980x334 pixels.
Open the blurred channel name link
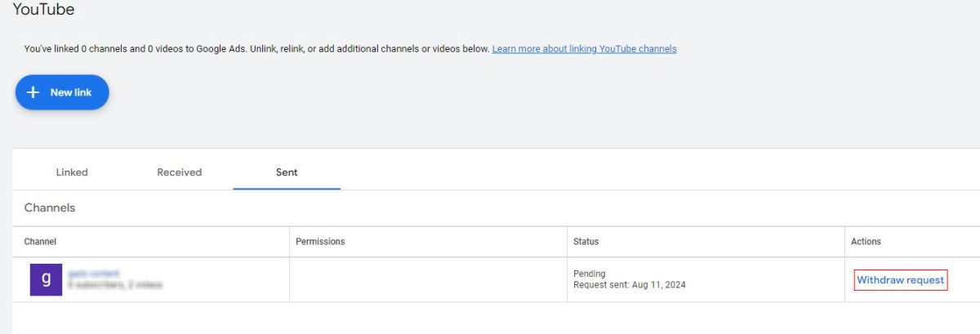click(x=95, y=274)
